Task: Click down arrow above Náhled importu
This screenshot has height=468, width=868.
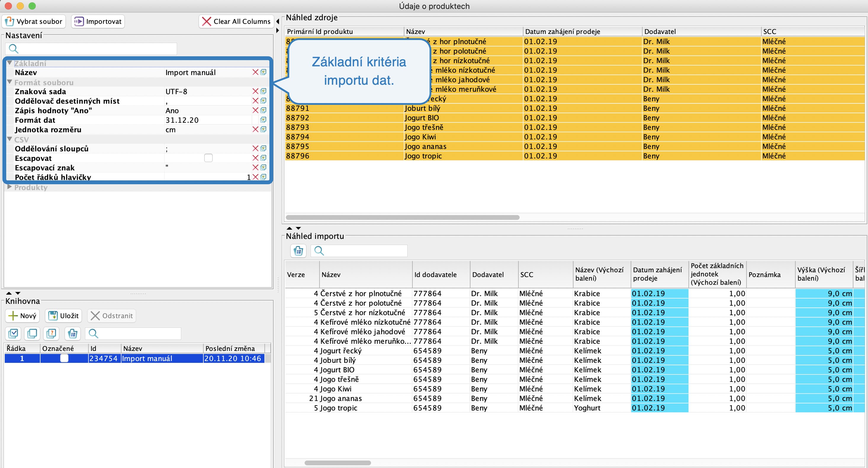Action: 298,228
